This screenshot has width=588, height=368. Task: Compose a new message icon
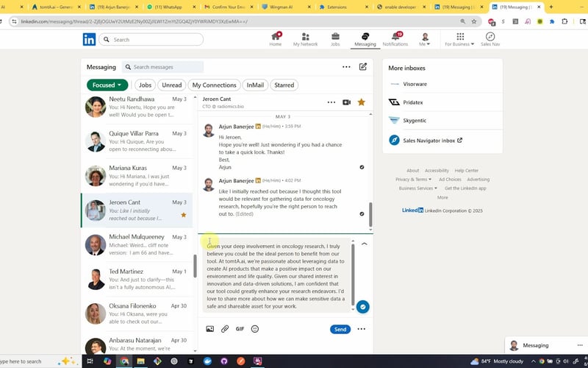pos(362,67)
